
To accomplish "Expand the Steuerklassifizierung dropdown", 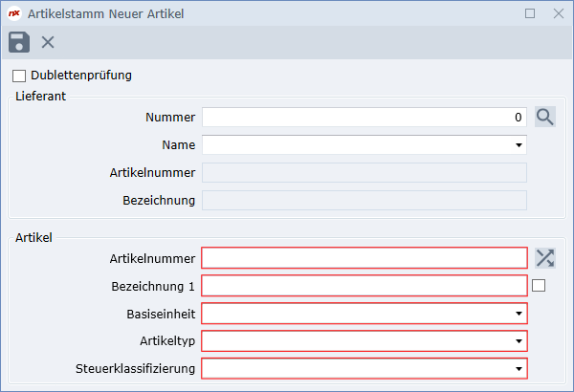I will click(x=519, y=368).
